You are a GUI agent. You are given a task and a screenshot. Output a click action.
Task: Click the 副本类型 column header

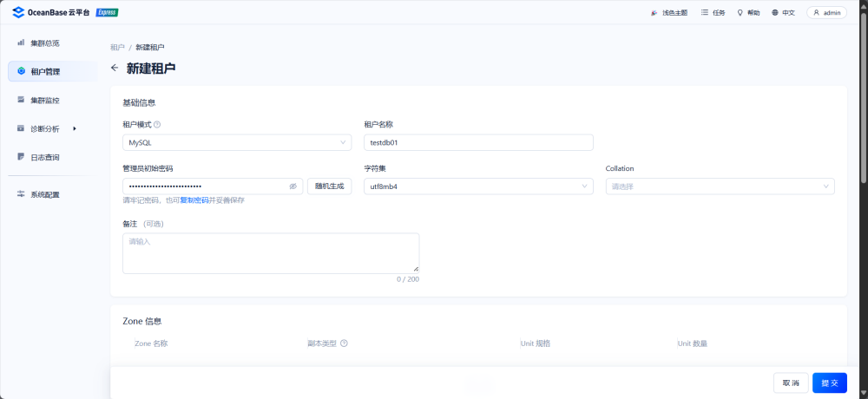[x=322, y=343]
